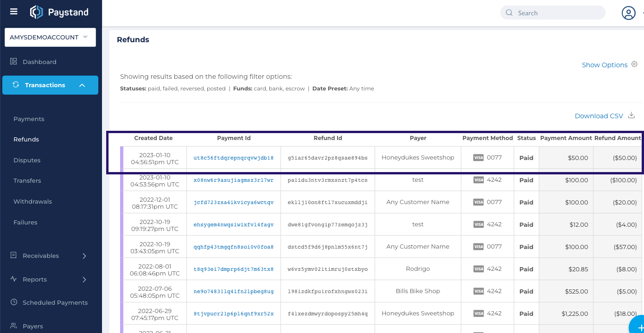Click the Download CSV arrow icon
The height and width of the screenshot is (333, 644).
pos(631,115)
